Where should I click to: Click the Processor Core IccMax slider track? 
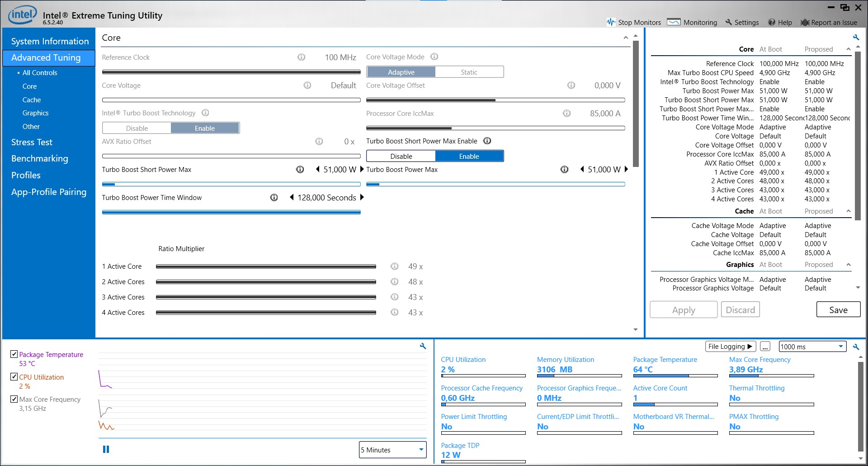tap(495, 128)
